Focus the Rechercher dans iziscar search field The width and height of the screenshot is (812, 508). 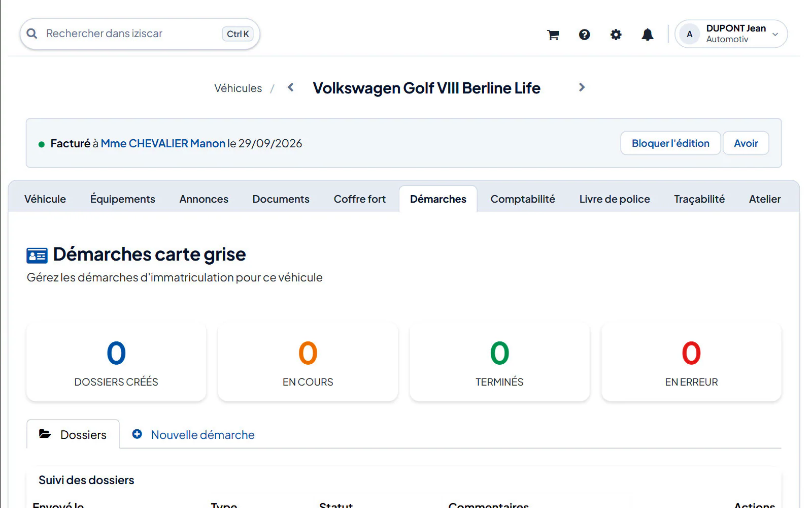pos(140,34)
